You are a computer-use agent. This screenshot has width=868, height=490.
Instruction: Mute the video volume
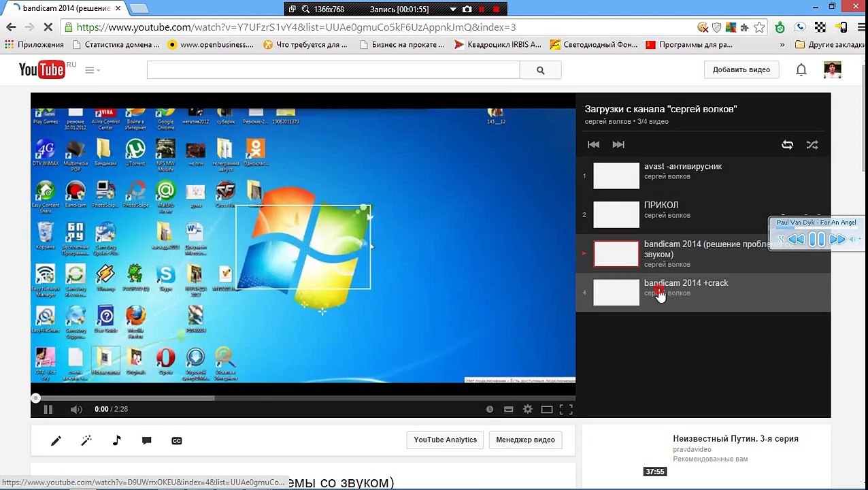pos(76,409)
